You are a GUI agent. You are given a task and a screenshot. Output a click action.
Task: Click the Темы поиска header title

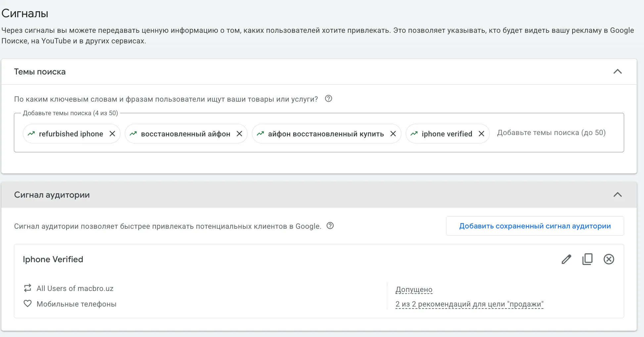(40, 72)
